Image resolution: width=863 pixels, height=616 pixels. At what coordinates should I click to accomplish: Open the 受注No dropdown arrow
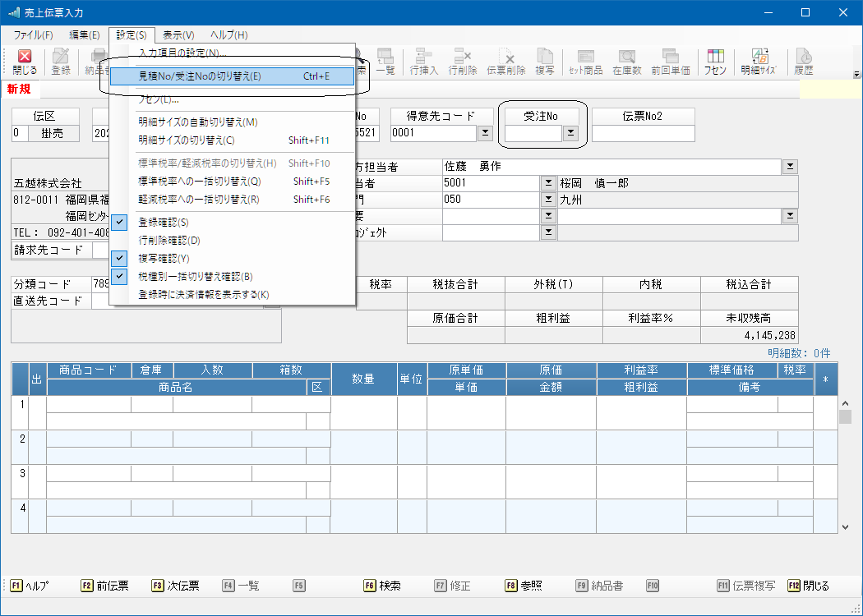570,133
